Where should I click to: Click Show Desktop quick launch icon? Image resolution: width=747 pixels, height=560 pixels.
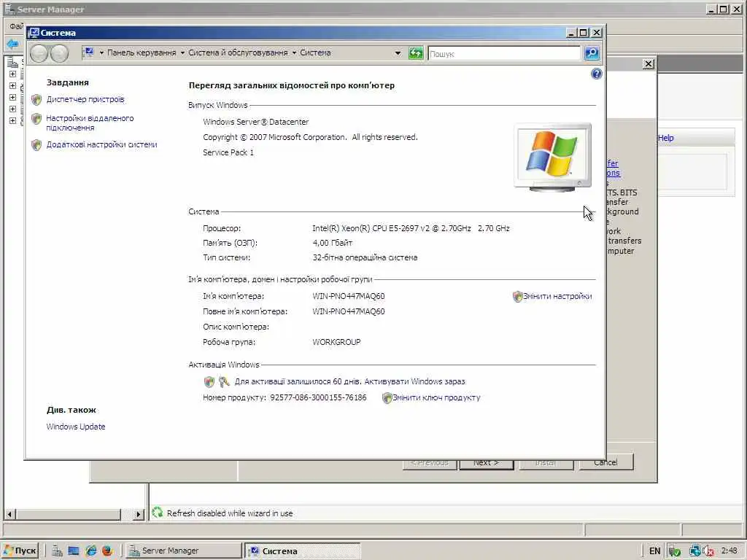[x=74, y=551]
